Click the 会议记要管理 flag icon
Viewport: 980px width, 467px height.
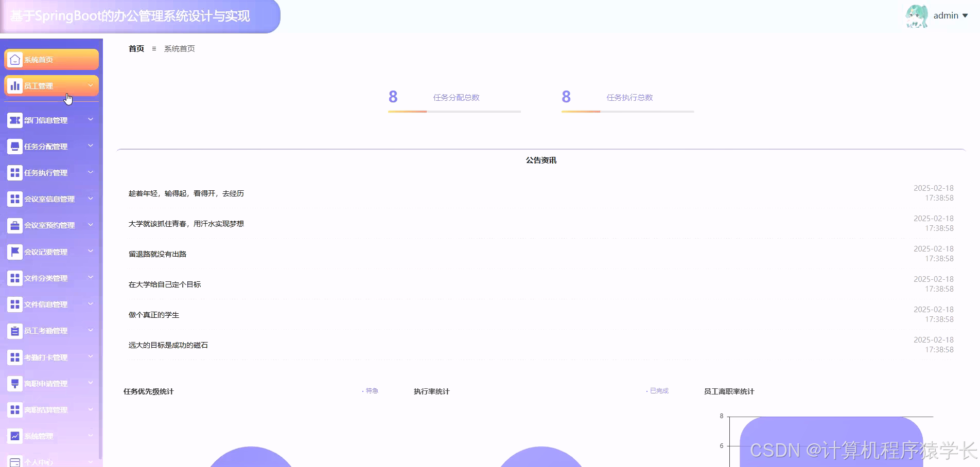click(x=14, y=252)
